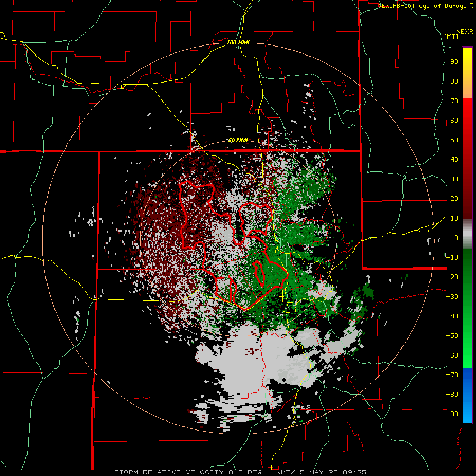Click the -90 value on the velocity scale

[452, 414]
